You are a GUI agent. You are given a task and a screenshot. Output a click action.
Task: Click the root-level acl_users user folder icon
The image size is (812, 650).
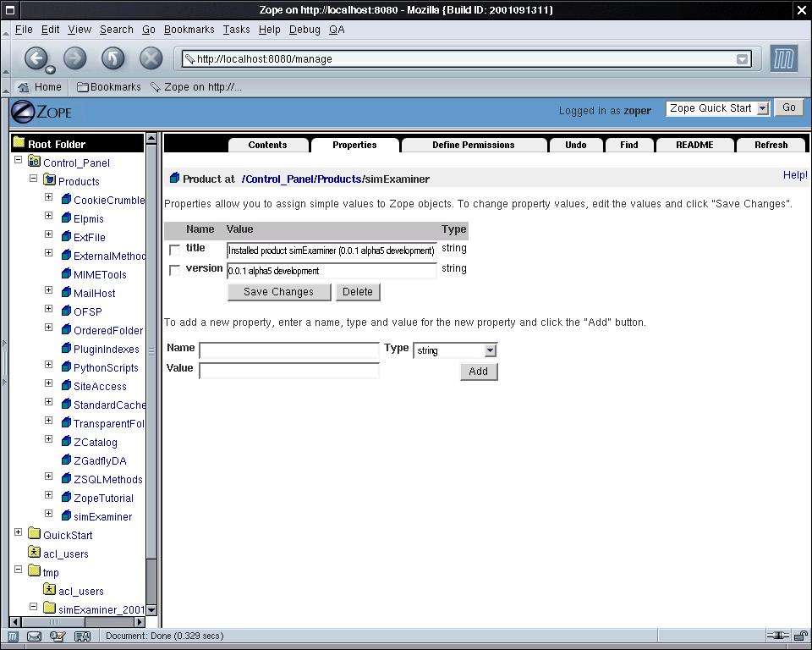34,553
